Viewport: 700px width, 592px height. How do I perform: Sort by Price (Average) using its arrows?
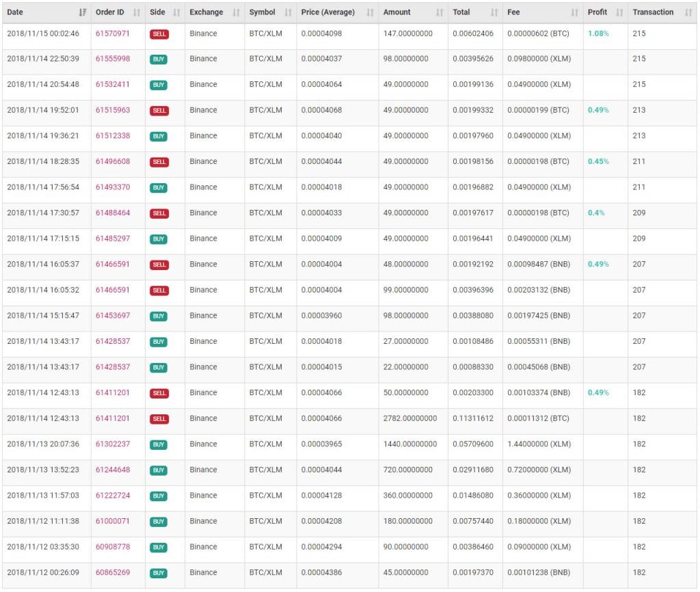[370, 12]
